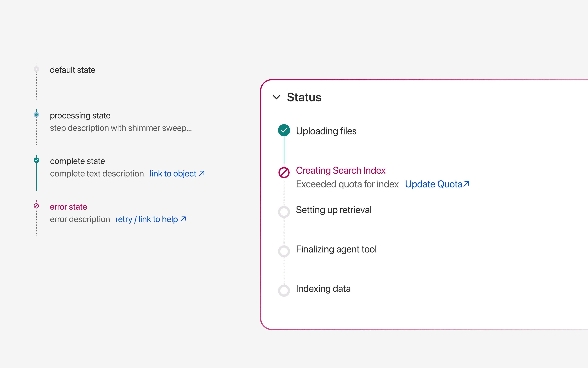Click the arrow icon after Update Quota
The height and width of the screenshot is (368, 588).
[x=466, y=184]
